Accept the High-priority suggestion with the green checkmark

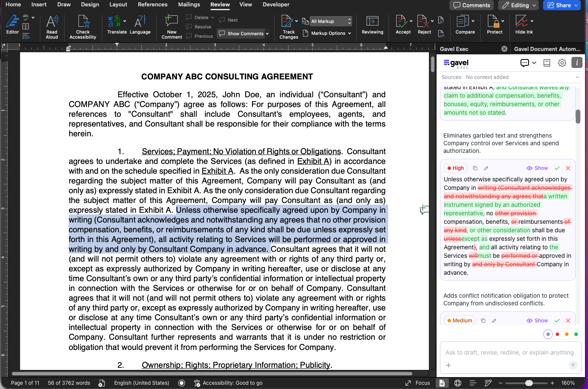[x=557, y=168]
